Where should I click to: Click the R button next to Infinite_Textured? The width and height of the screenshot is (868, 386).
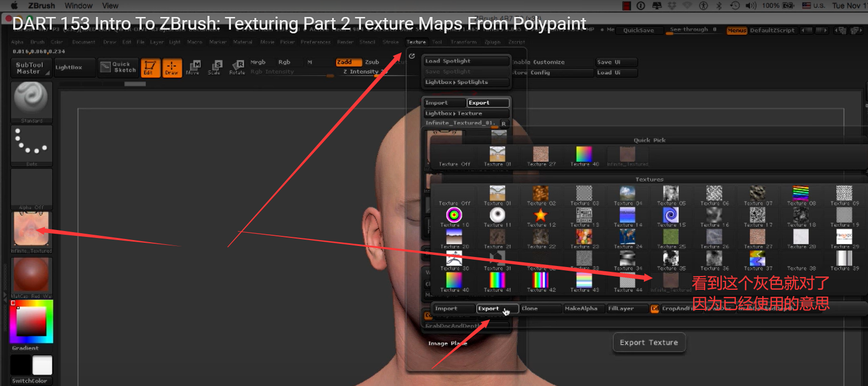(x=503, y=123)
